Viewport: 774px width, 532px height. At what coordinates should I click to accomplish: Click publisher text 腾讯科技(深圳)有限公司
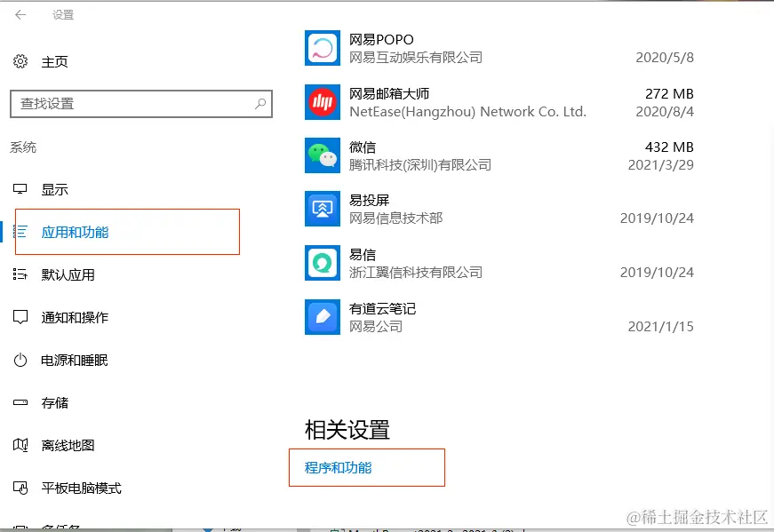[x=420, y=165]
